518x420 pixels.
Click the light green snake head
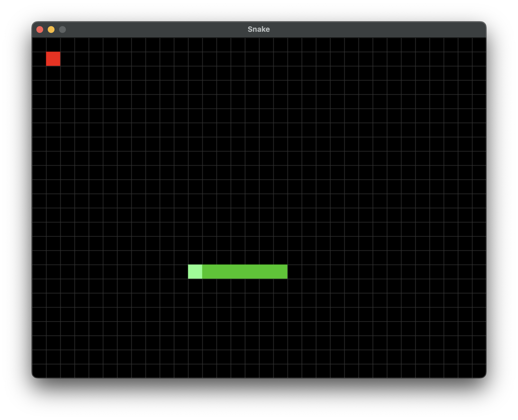click(x=195, y=272)
